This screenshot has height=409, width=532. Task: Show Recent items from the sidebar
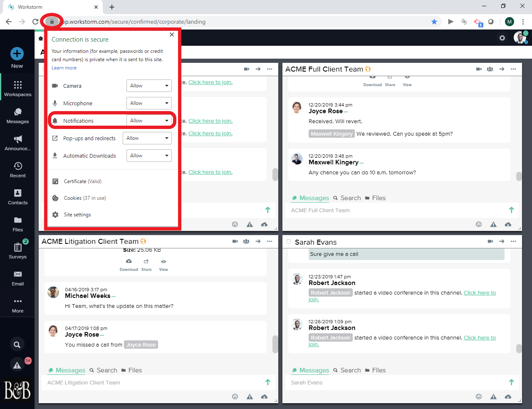point(17,170)
